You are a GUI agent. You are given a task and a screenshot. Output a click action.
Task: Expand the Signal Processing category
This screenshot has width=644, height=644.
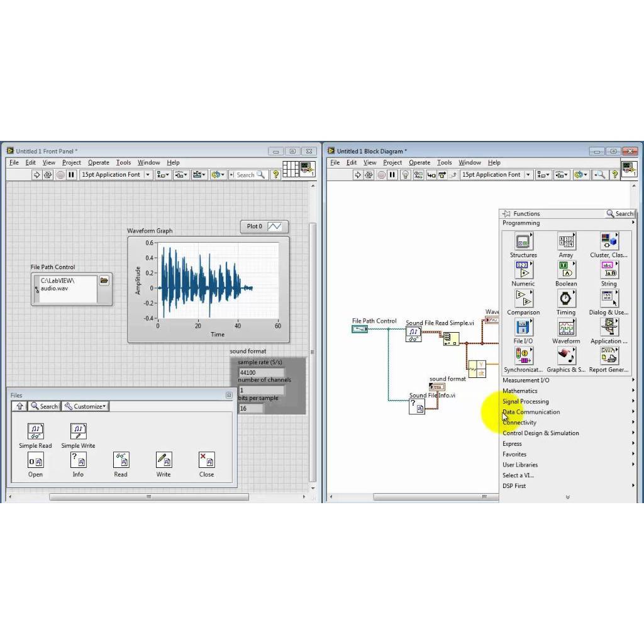[526, 401]
